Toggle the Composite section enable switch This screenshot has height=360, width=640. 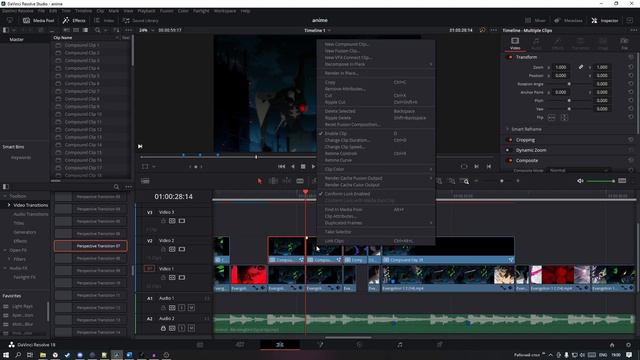coord(510,160)
